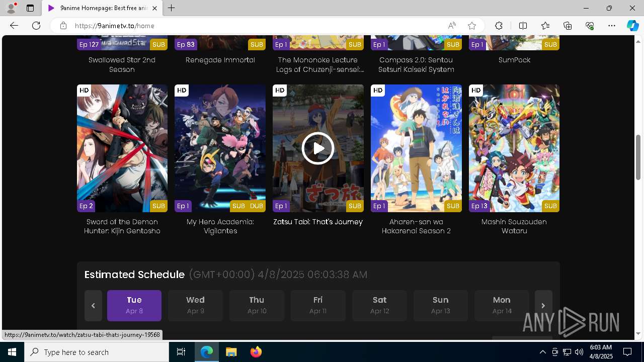Open a new browser tab
Viewport: 644px width, 362px height.
tap(172, 8)
